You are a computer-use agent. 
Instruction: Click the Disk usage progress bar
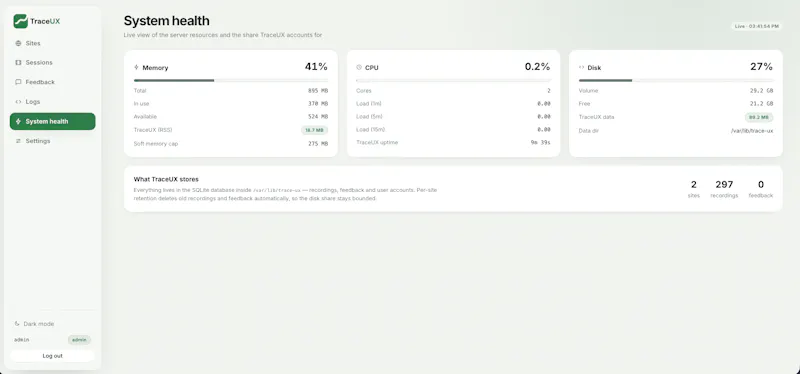pyautogui.click(x=676, y=80)
